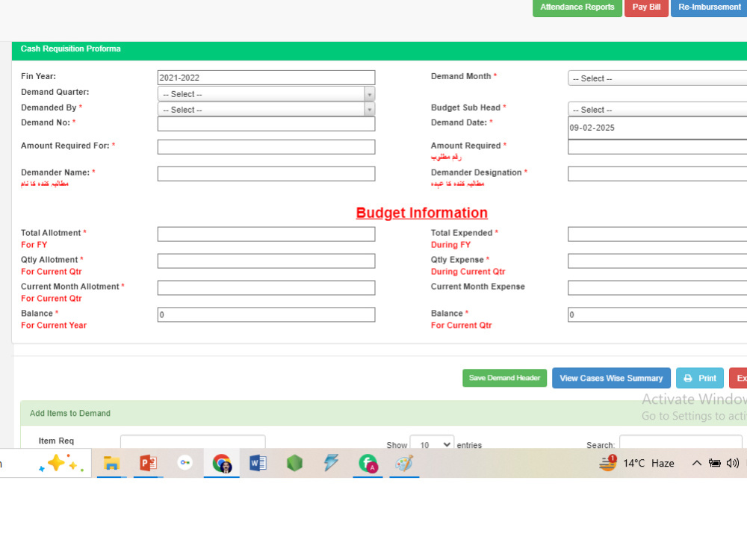Screen dimensions: 747x560
Task: Click the Qtly Allotment input field
Action: coord(267,261)
